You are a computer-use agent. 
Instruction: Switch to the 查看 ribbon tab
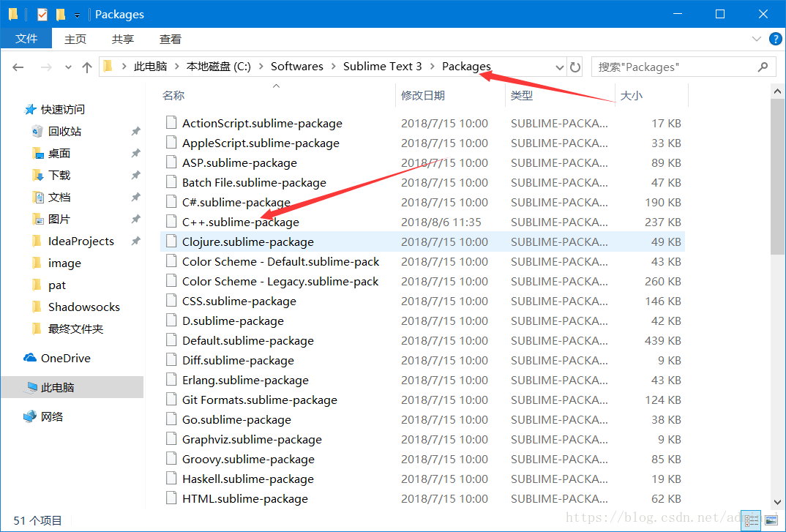coord(171,39)
